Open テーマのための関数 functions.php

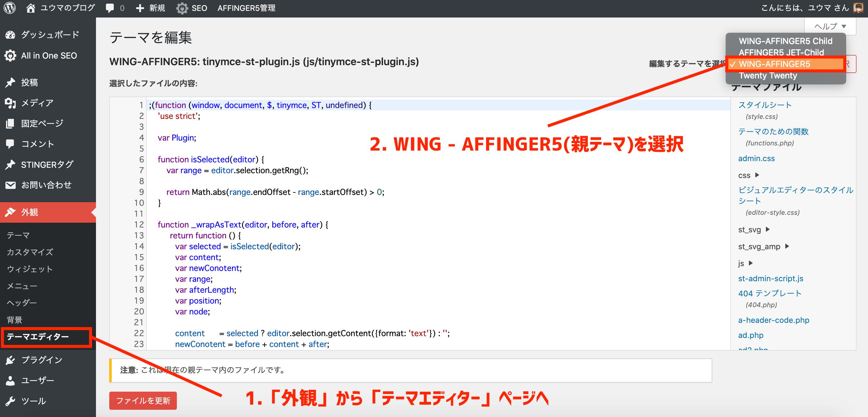pos(773,132)
